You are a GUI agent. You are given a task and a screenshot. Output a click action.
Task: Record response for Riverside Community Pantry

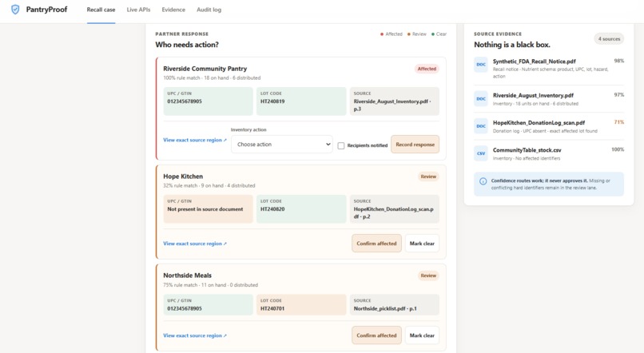415,145
